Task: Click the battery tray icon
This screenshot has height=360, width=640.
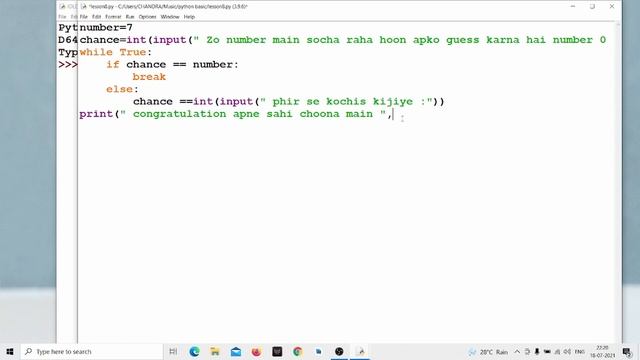Action: coord(547,351)
